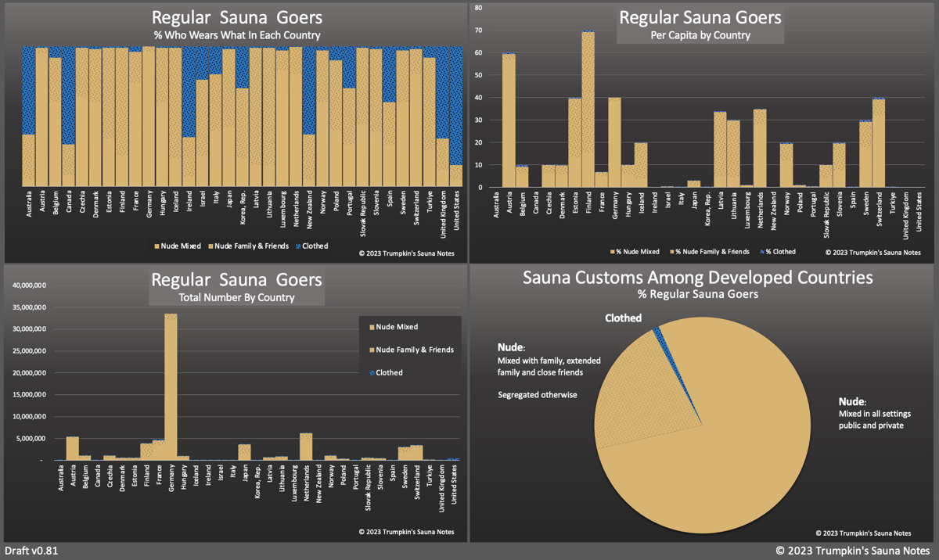Viewport: 939px width, 560px height.
Task: Click the 'Draft v0.81' footer text
Action: [x=31, y=551]
